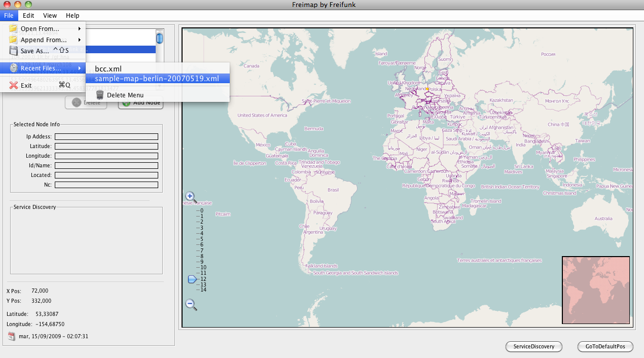Click the Save As disk icon
This screenshot has width=644, height=358.
pos(14,51)
